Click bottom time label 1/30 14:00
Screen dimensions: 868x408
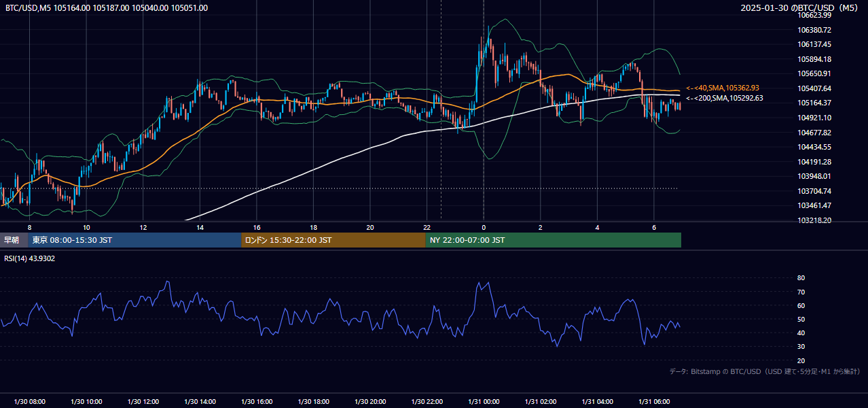coord(200,402)
